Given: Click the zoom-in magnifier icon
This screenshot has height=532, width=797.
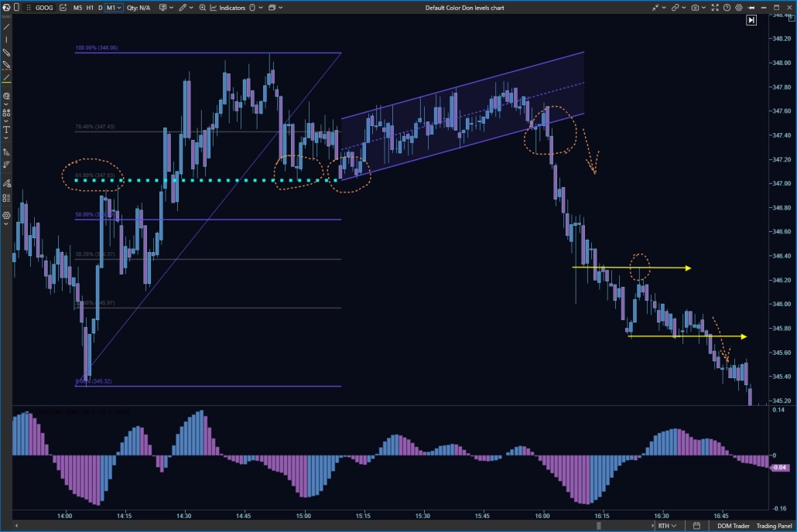Looking at the screenshot, I should click(202, 8).
